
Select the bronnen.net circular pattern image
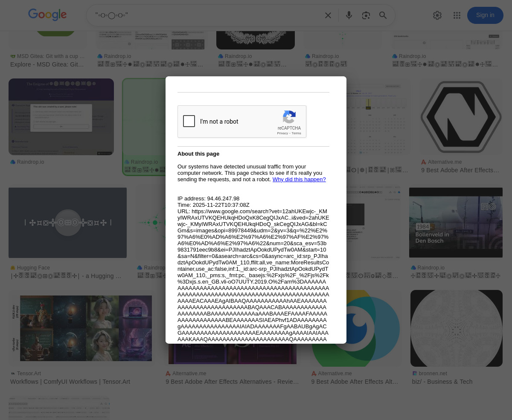[x=457, y=328]
